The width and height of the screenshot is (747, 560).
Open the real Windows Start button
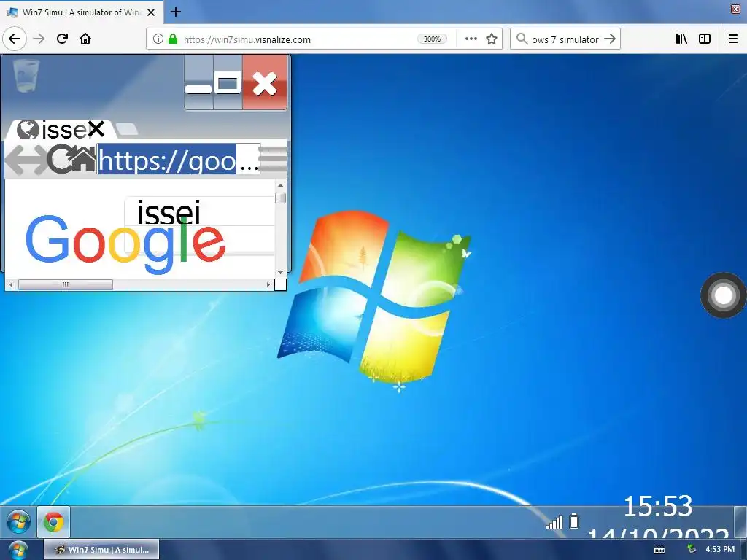click(x=18, y=551)
